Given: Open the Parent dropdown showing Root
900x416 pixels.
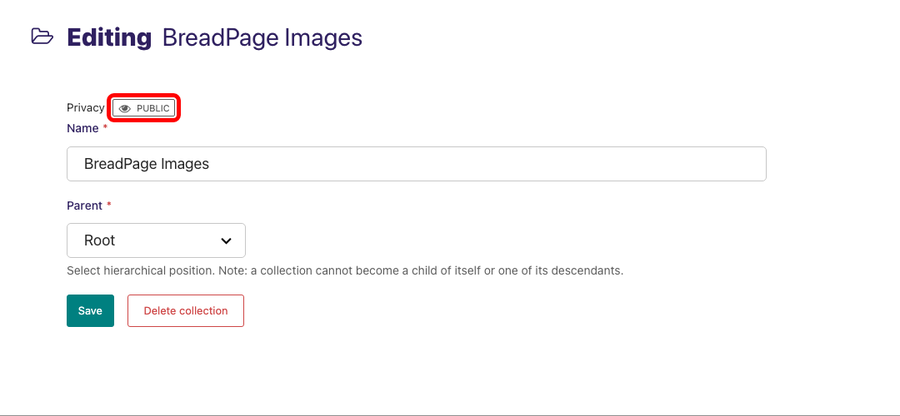Looking at the screenshot, I should (x=156, y=240).
